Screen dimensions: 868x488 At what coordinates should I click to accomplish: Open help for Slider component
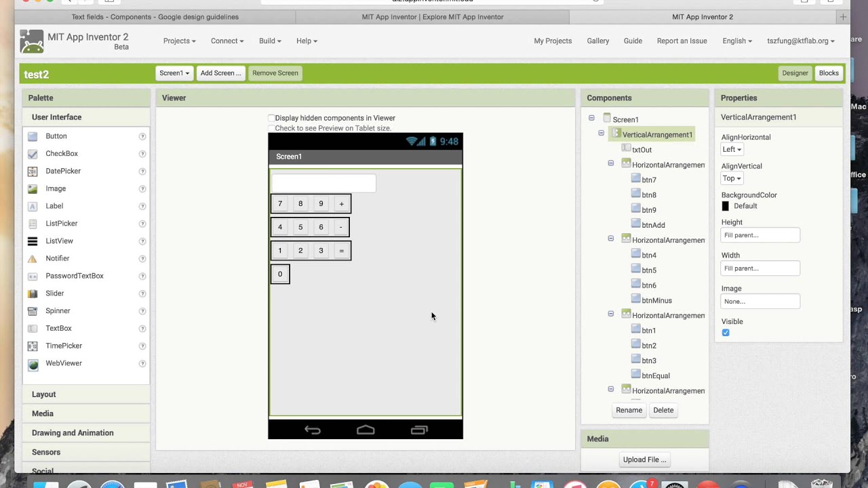(x=142, y=293)
